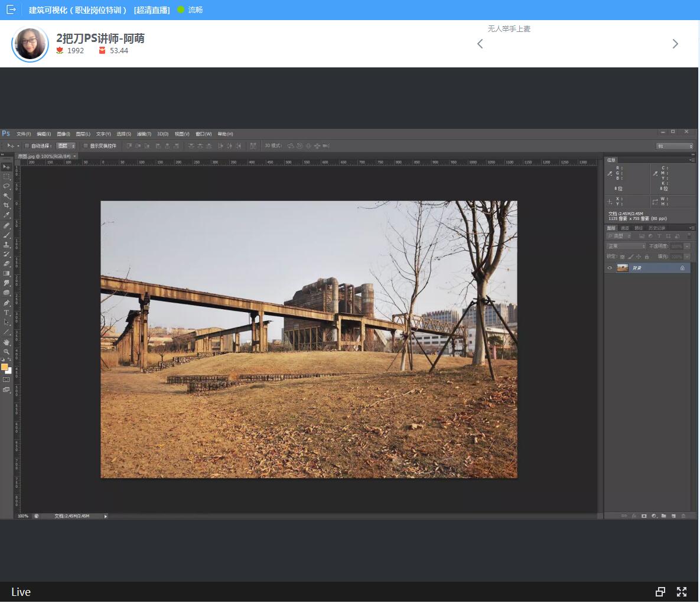Open the 正常 blend mode dropdown
Screen dimensions: 700x603
pos(626,246)
